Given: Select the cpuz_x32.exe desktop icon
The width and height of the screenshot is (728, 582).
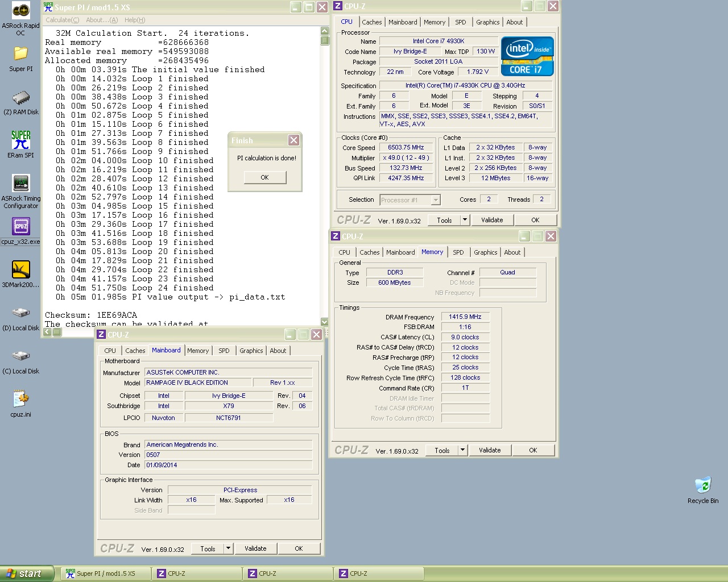Looking at the screenshot, I should [x=20, y=226].
